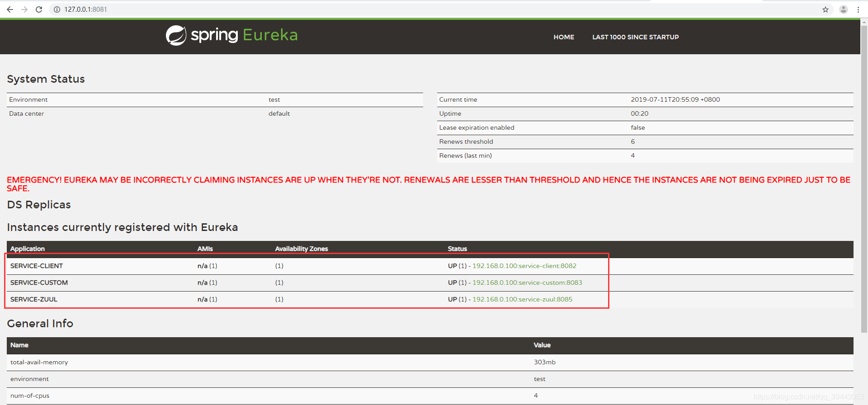Click the Value column header in General Info

542,345
